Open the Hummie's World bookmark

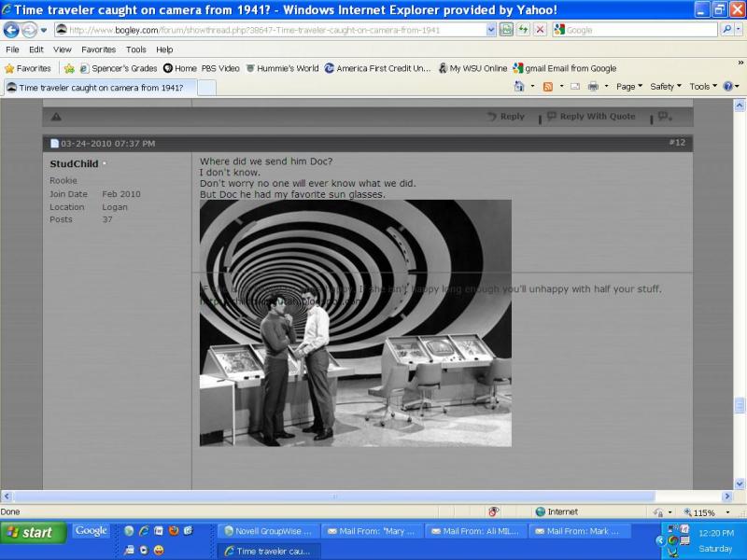click(x=283, y=68)
